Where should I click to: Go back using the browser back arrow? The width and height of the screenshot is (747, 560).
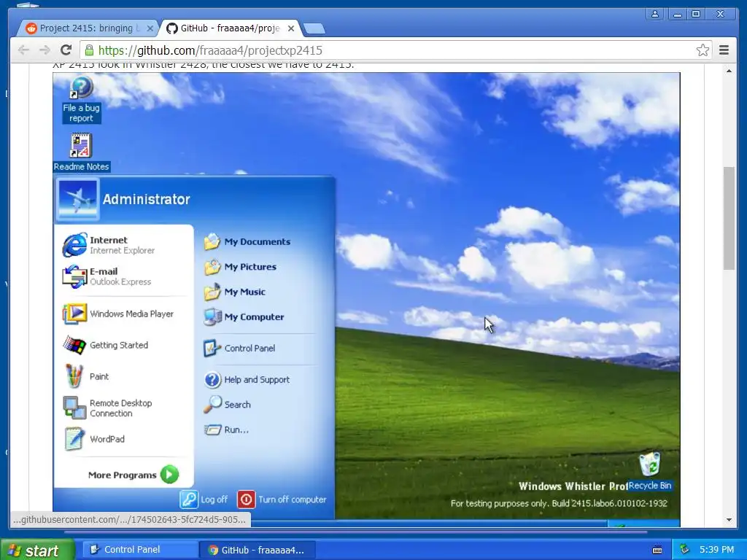pos(23,50)
